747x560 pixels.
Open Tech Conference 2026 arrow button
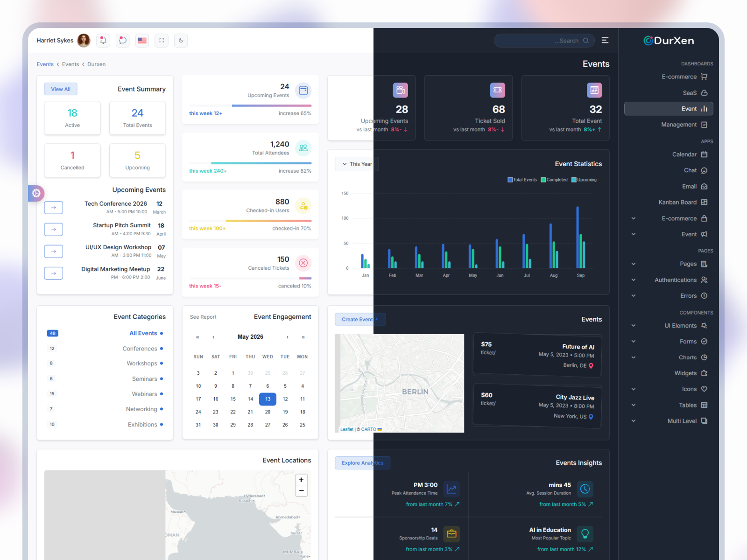click(54, 208)
